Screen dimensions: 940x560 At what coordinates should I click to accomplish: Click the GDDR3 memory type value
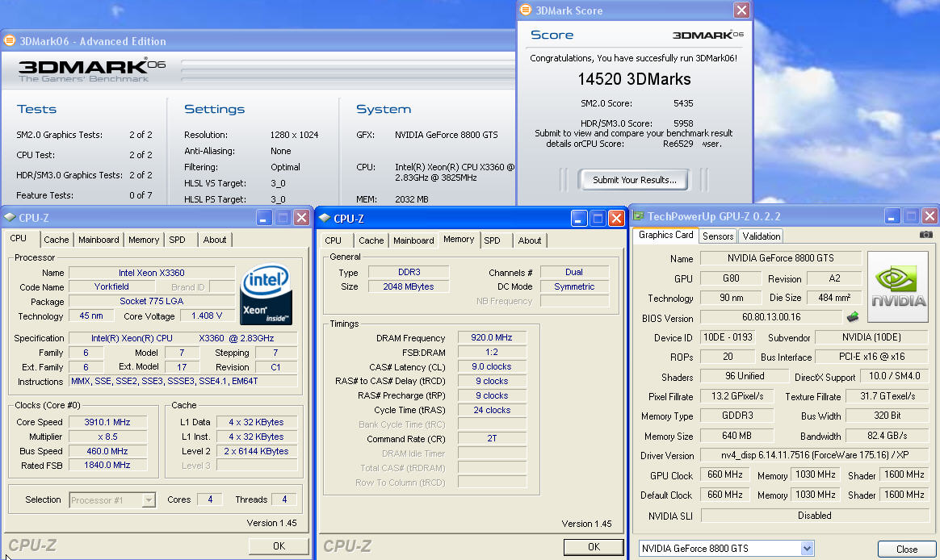(x=736, y=416)
